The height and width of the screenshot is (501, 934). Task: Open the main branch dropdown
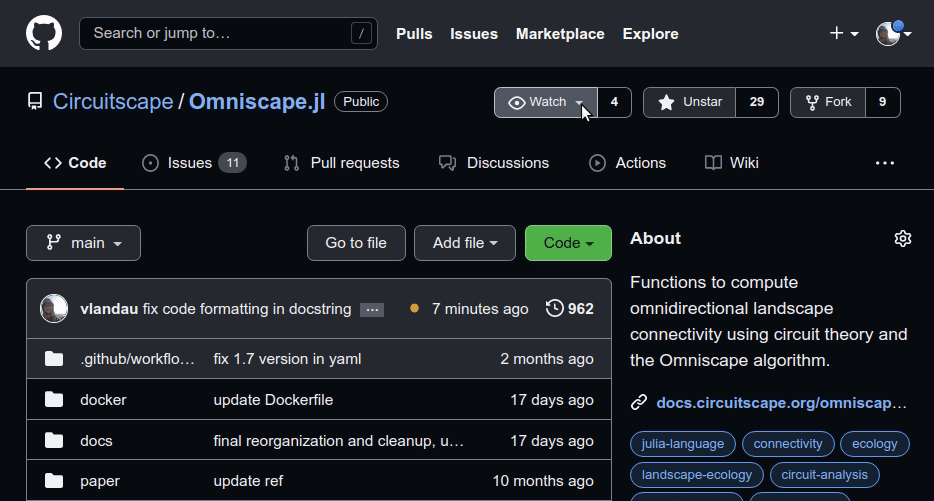tap(84, 243)
